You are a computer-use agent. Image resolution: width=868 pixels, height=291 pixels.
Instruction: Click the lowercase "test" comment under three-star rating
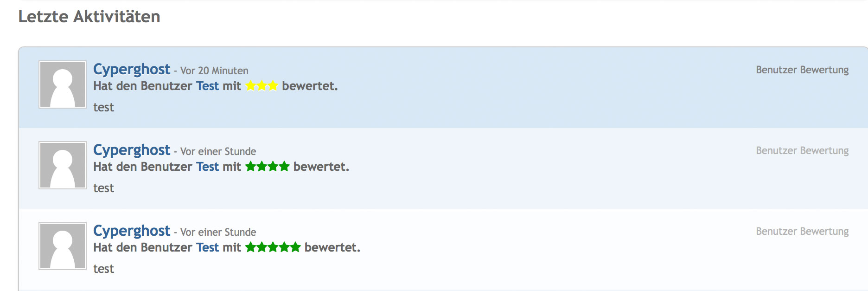pyautogui.click(x=103, y=108)
